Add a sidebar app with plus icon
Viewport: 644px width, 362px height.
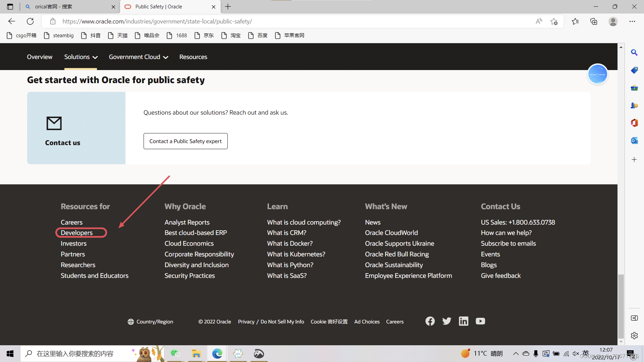tap(634, 160)
